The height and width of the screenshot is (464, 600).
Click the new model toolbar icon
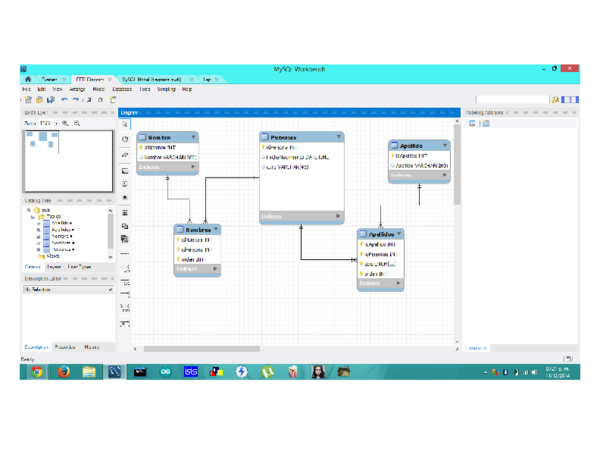click(x=28, y=100)
